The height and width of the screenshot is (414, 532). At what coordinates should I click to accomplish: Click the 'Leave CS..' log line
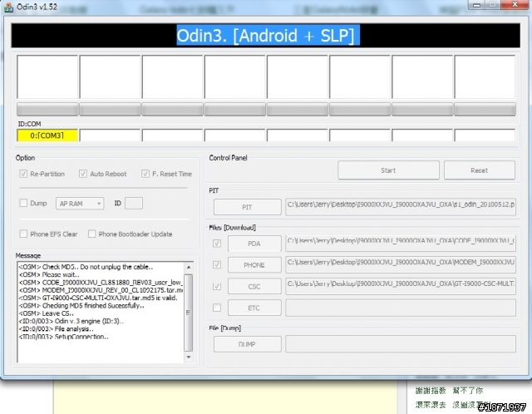click(47, 313)
